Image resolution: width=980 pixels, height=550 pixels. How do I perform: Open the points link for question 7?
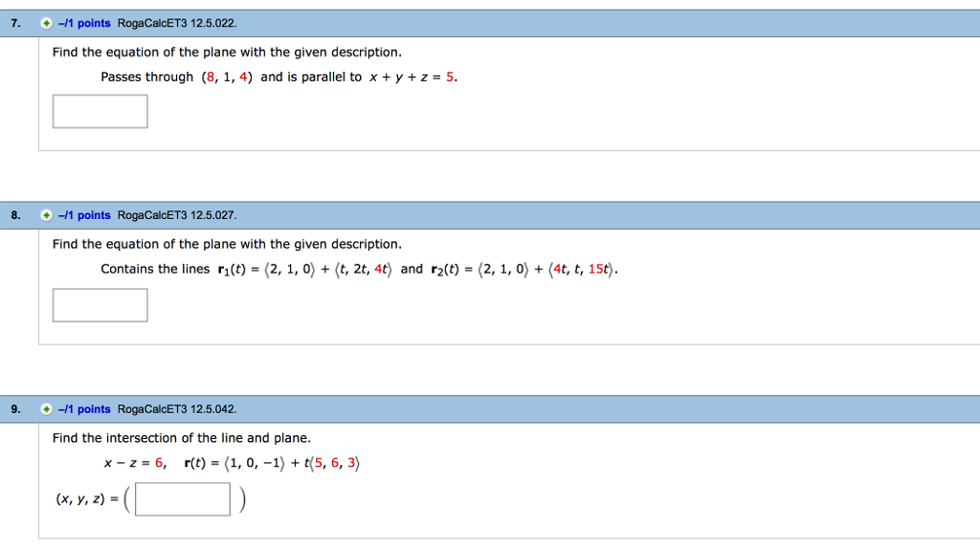84,23
